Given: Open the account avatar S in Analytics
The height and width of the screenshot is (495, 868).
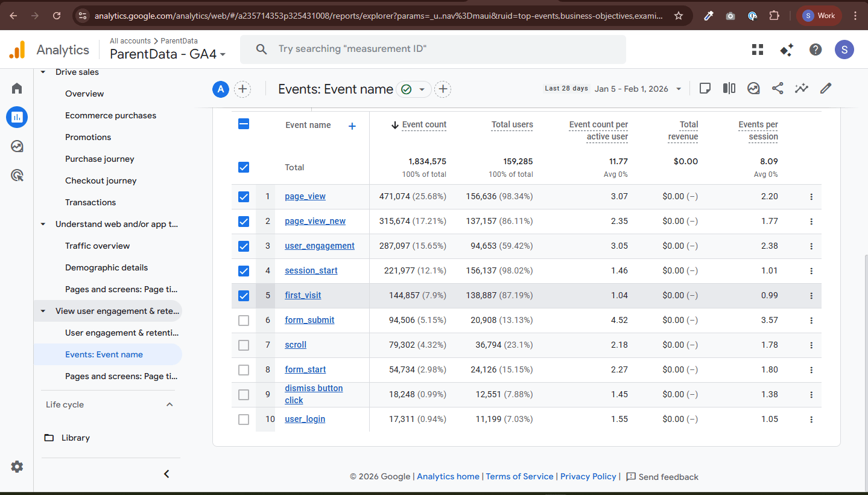Looking at the screenshot, I should [844, 49].
